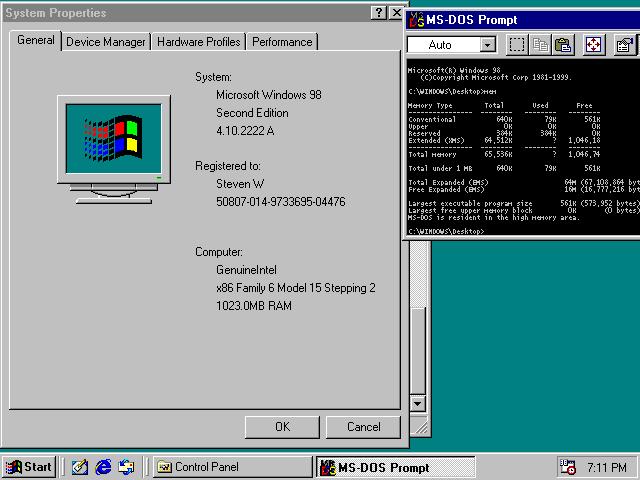Select the General tab
The width and height of the screenshot is (640, 480).
pyautogui.click(x=36, y=40)
